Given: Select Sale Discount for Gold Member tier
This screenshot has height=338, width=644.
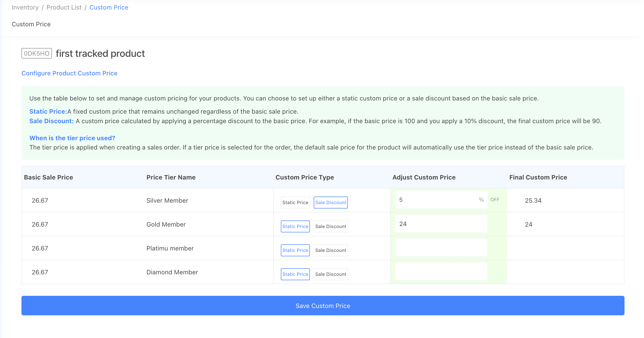Looking at the screenshot, I should coord(331,226).
